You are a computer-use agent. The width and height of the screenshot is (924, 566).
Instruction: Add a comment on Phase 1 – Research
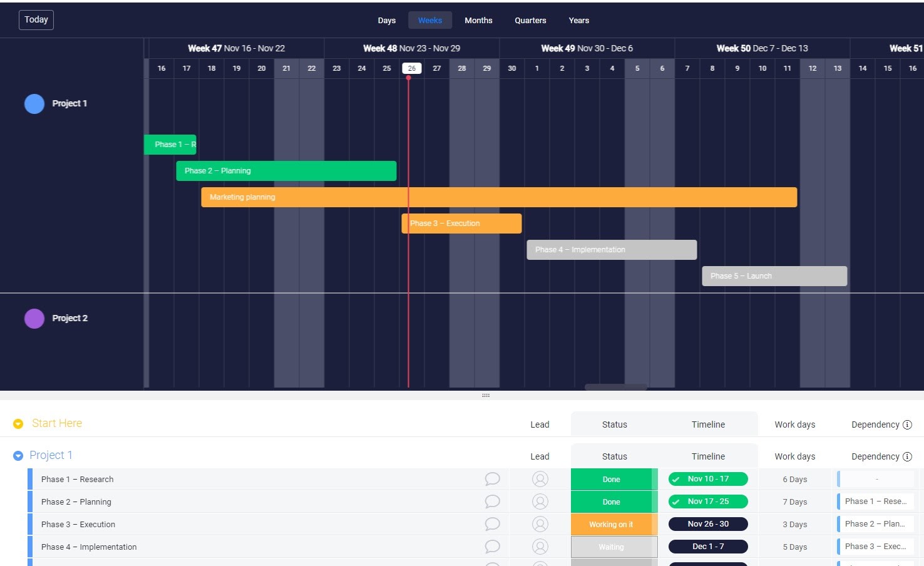(x=492, y=479)
